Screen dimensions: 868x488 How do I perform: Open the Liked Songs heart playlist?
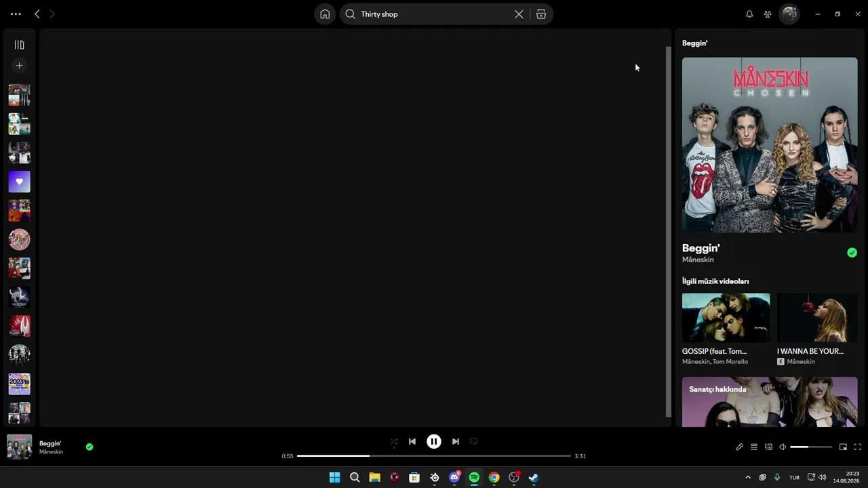pyautogui.click(x=19, y=182)
